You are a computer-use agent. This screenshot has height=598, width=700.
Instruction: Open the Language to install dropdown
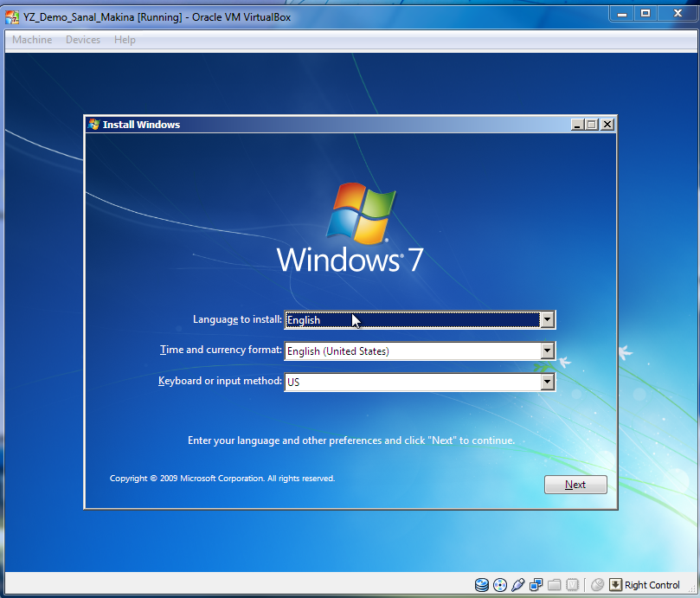pos(548,319)
